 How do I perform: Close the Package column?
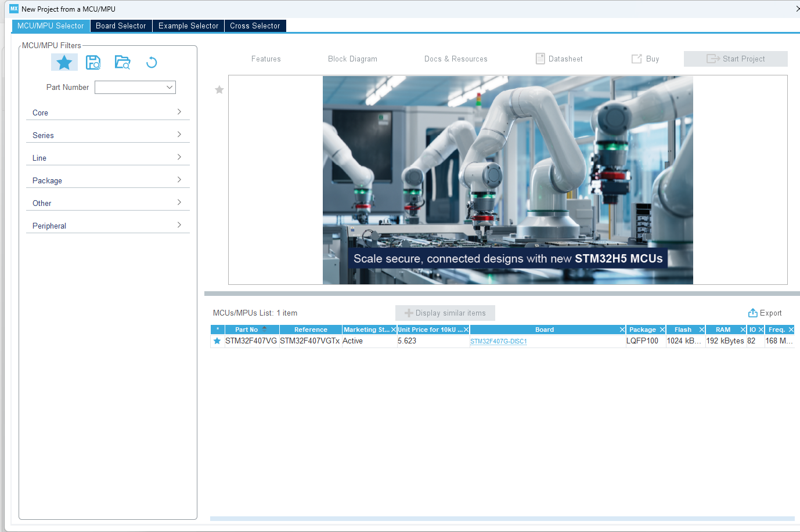[x=662, y=330]
